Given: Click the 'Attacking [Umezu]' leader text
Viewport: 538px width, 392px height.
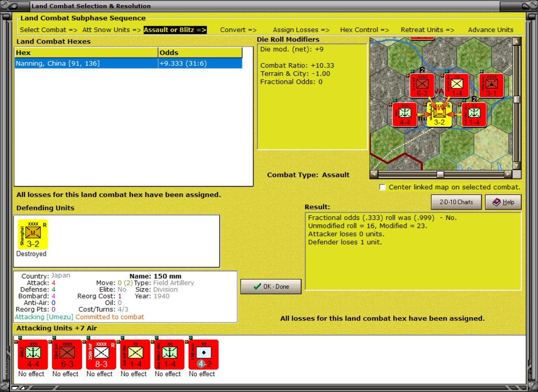Looking at the screenshot, I should click(44, 317).
